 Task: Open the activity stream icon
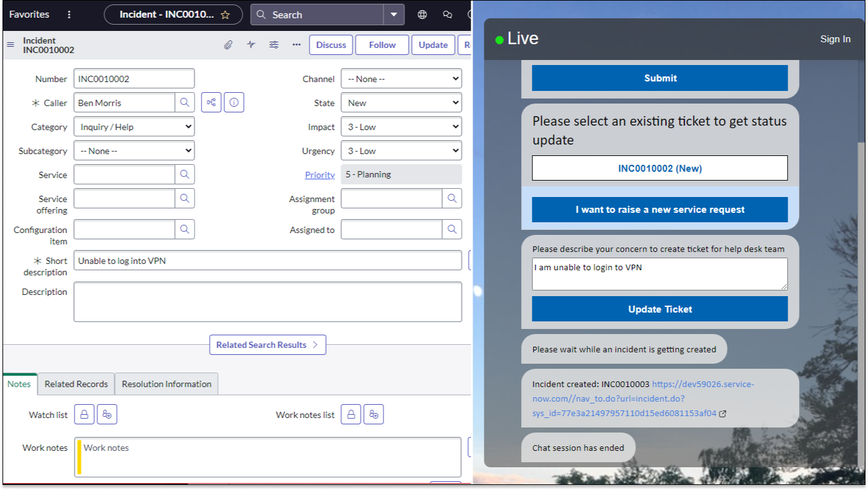251,44
